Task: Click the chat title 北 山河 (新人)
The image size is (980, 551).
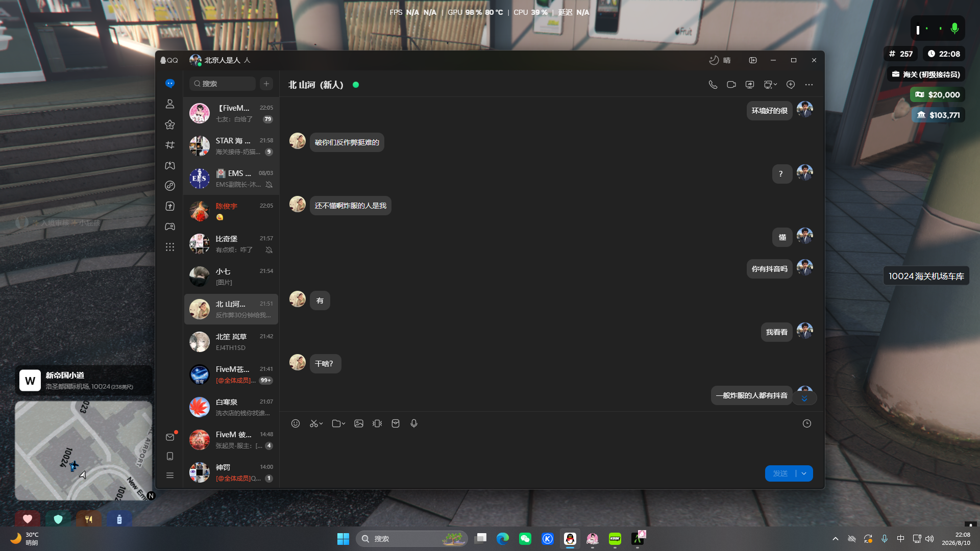Action: point(316,85)
